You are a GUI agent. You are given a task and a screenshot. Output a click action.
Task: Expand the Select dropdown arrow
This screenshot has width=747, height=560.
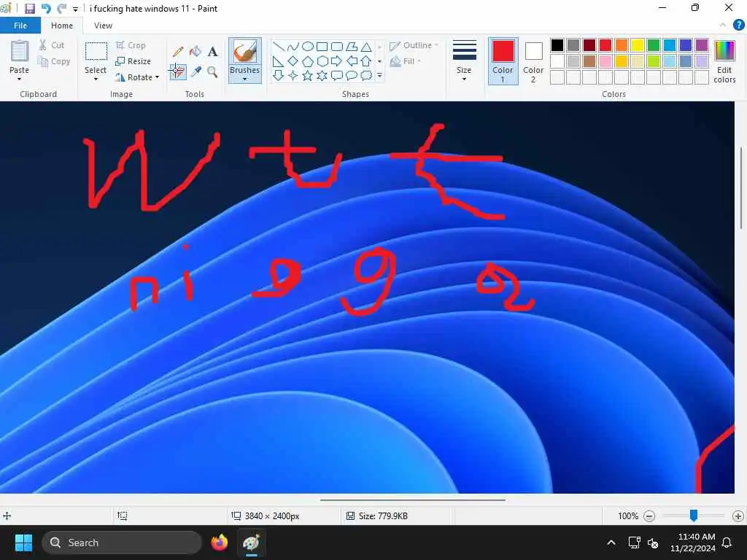coord(96,79)
